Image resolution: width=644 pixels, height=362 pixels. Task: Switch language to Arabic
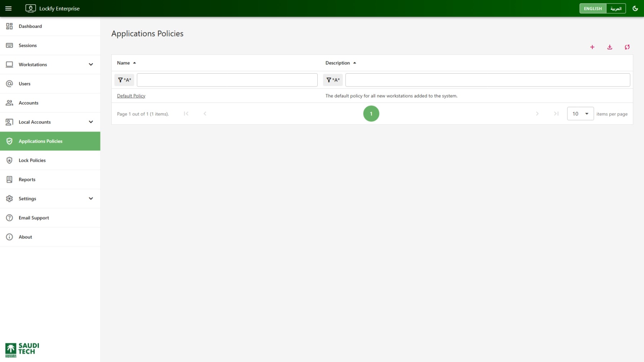click(x=616, y=8)
